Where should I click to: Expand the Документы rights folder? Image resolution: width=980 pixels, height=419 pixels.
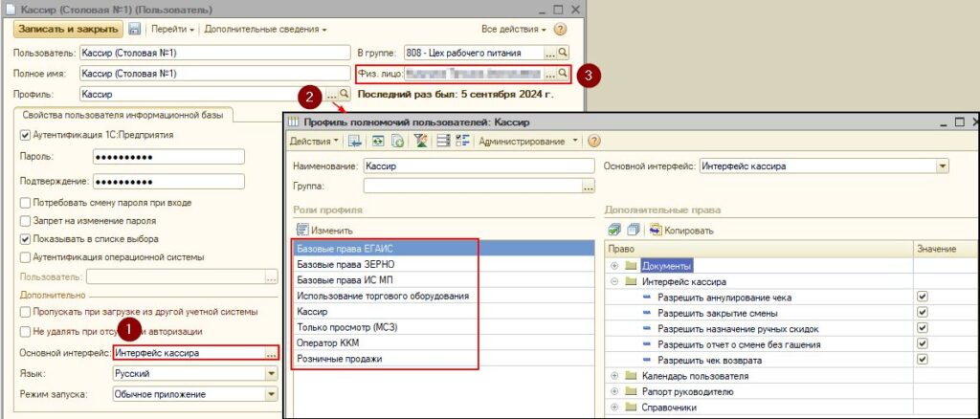coord(614,267)
